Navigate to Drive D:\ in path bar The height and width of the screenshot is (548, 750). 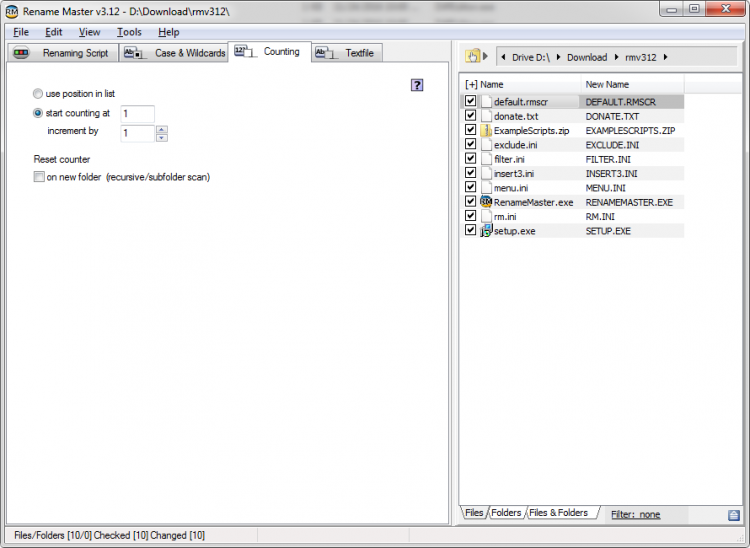(x=531, y=57)
